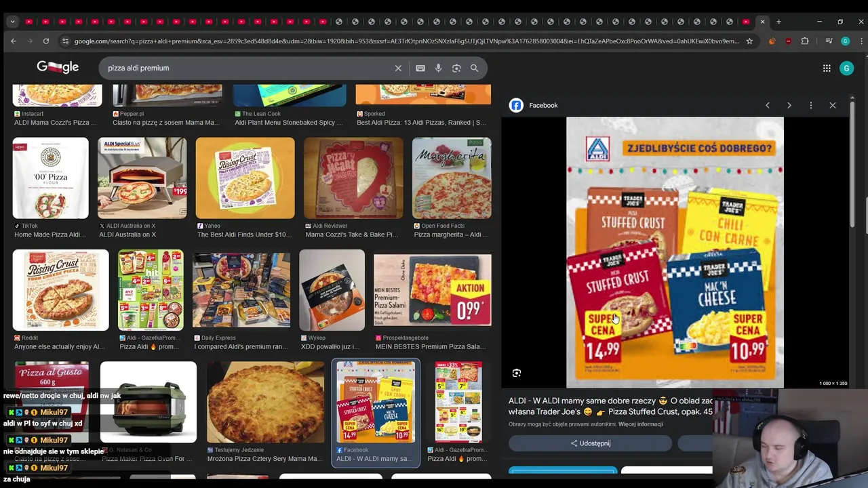The height and width of the screenshot is (488, 868).
Task: Open 'I compared Aldi's premium ran...' caption
Action: tap(241, 346)
